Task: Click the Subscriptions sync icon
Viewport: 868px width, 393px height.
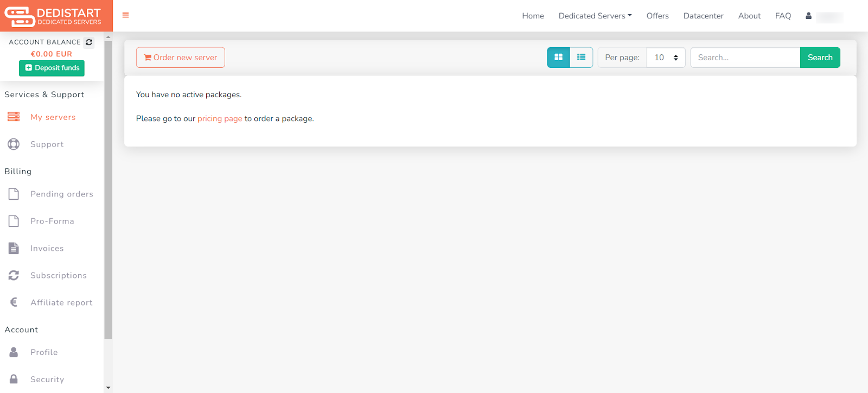Action: (14, 275)
